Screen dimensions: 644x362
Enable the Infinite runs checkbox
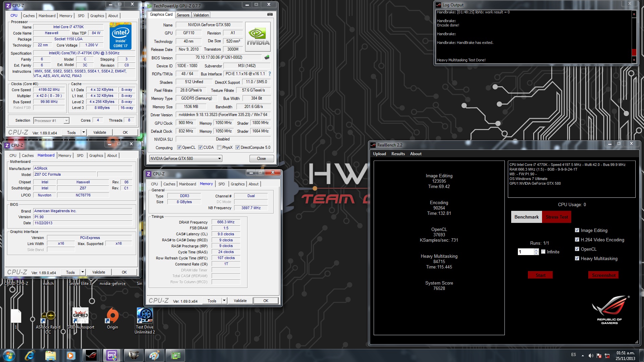click(543, 252)
